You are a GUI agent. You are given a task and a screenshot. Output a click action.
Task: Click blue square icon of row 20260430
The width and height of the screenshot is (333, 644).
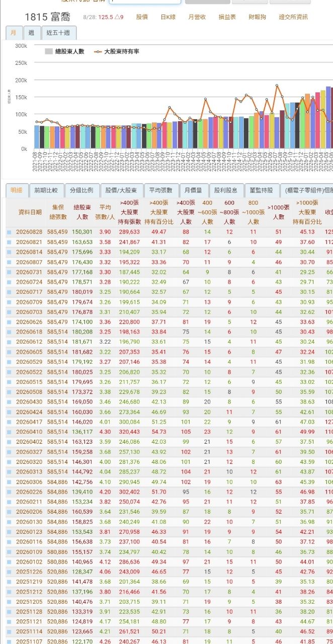pos(9,402)
